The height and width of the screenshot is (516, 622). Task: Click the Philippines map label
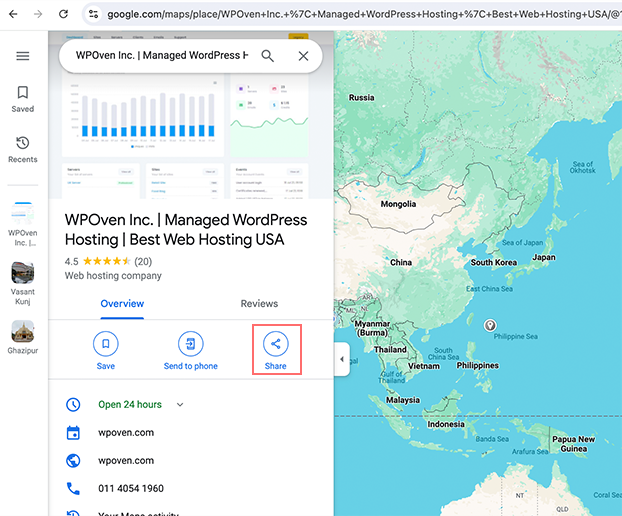(x=478, y=365)
